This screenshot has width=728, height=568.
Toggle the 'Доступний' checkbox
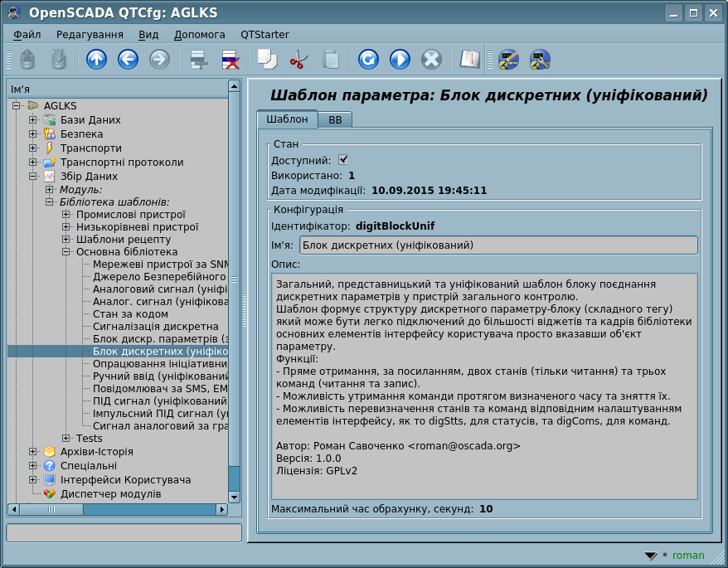(343, 160)
